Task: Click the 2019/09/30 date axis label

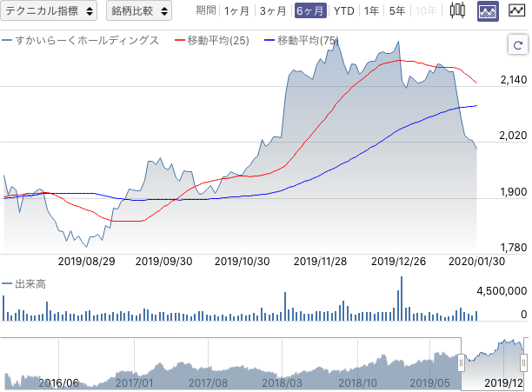Action: [164, 262]
